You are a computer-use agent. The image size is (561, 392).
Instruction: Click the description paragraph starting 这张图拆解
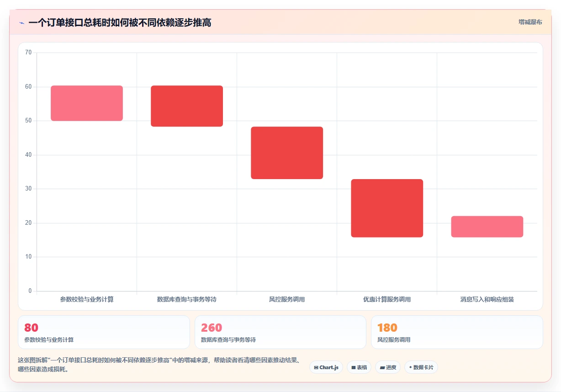pos(159,365)
